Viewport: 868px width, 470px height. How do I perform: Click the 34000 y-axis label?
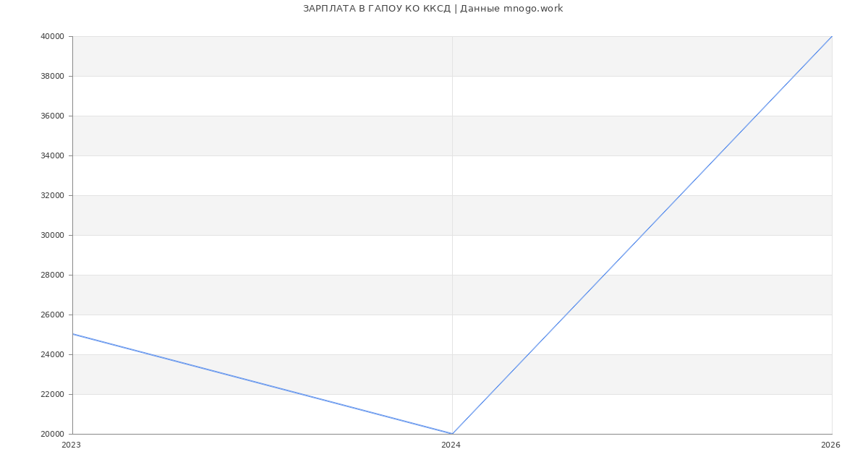51,155
